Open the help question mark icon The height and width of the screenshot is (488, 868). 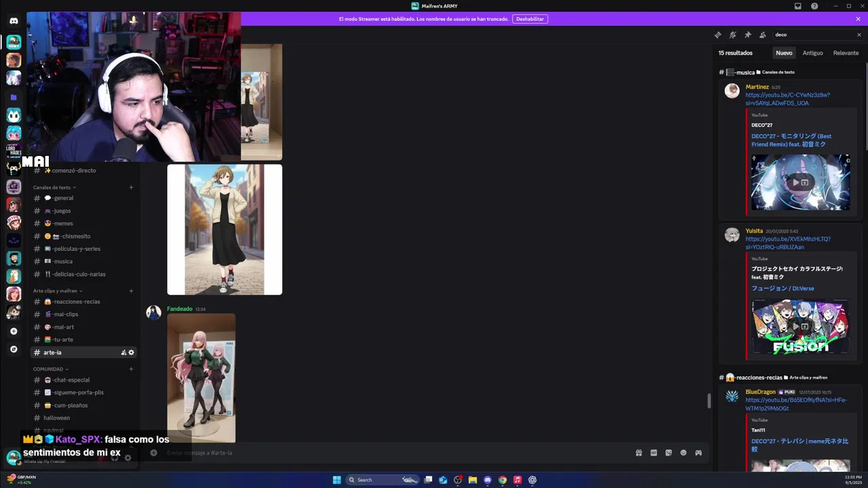click(x=814, y=6)
